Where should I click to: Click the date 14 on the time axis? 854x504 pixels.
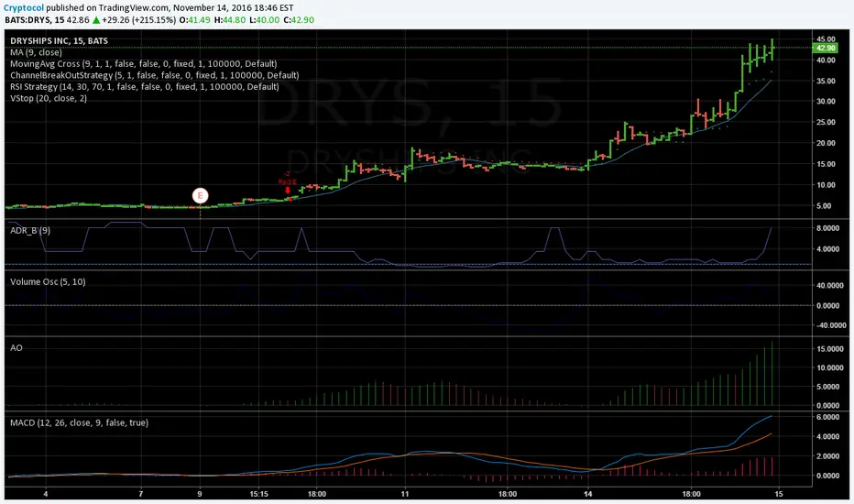(x=587, y=494)
